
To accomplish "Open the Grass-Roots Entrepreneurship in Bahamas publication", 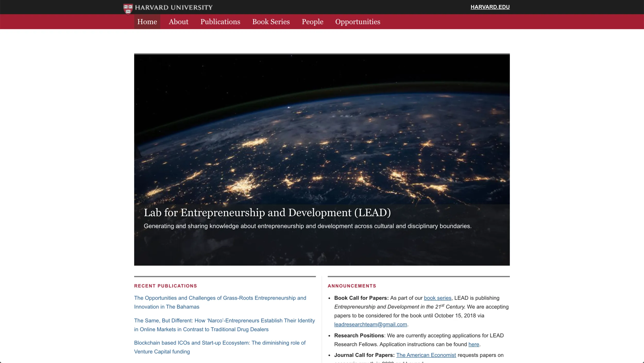I will point(220,302).
